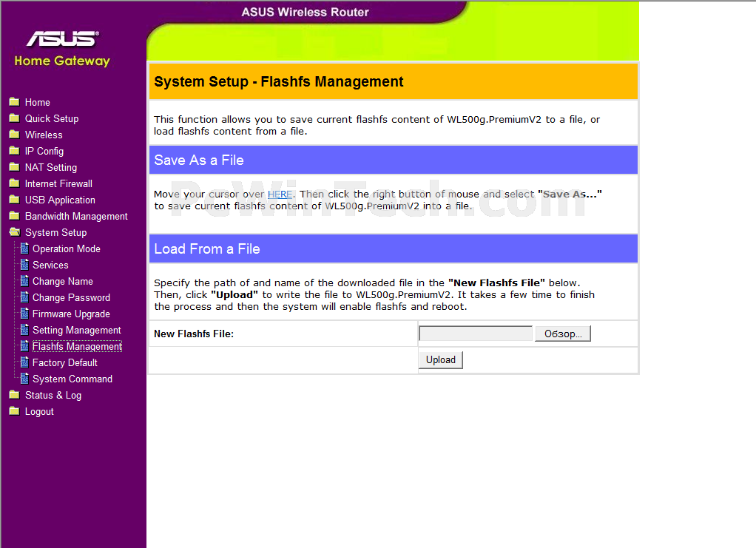
Task: Click the Status & Log folder icon
Action: (x=15, y=395)
